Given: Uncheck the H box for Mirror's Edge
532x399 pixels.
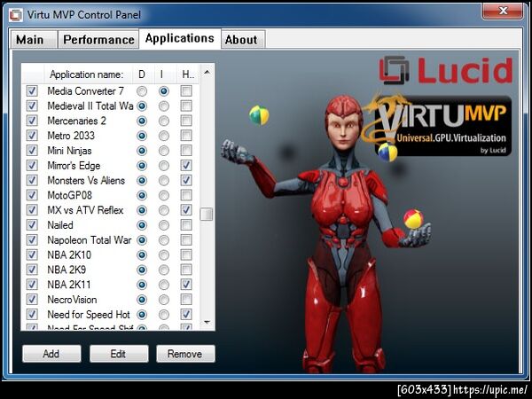Looking at the screenshot, I should pos(186,166).
